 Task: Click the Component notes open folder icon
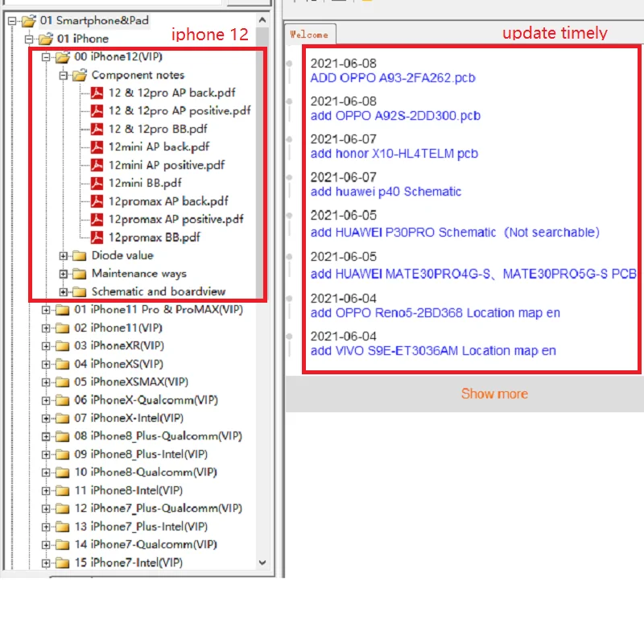80,75
